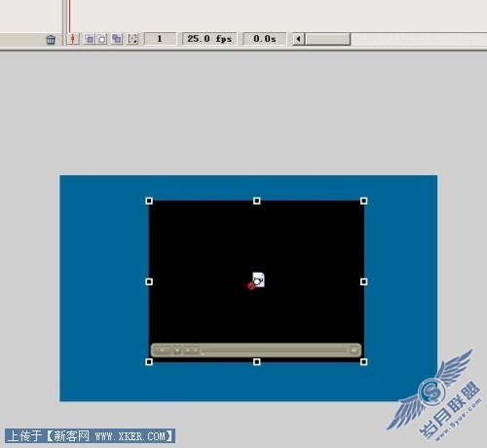Toggle onion skin outlines button
Screen dimensions: 487x448
tap(101, 39)
